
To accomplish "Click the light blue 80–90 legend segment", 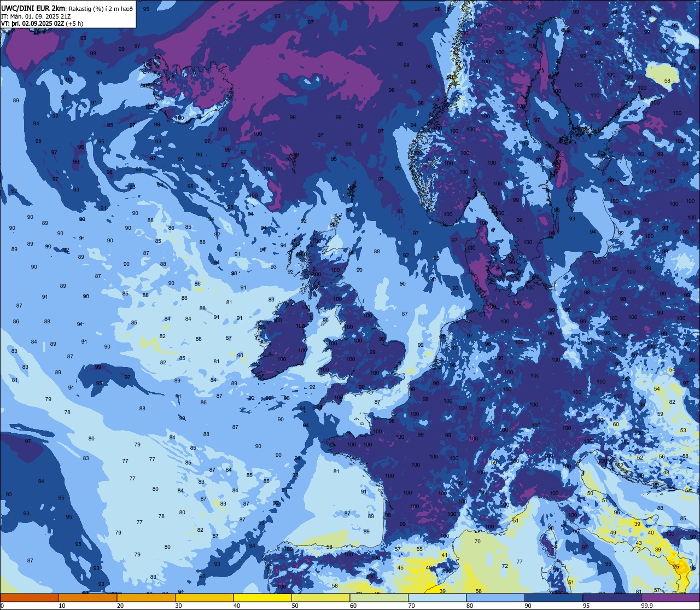I will click(495, 597).
